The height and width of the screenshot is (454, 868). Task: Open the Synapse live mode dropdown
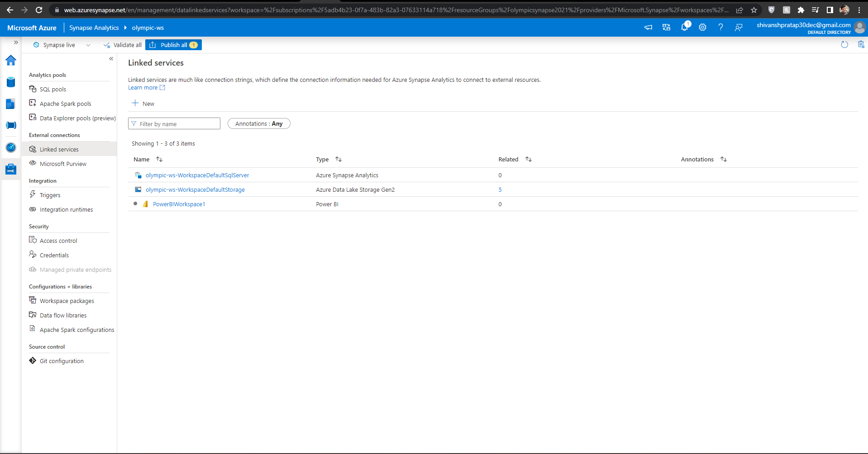click(x=62, y=45)
